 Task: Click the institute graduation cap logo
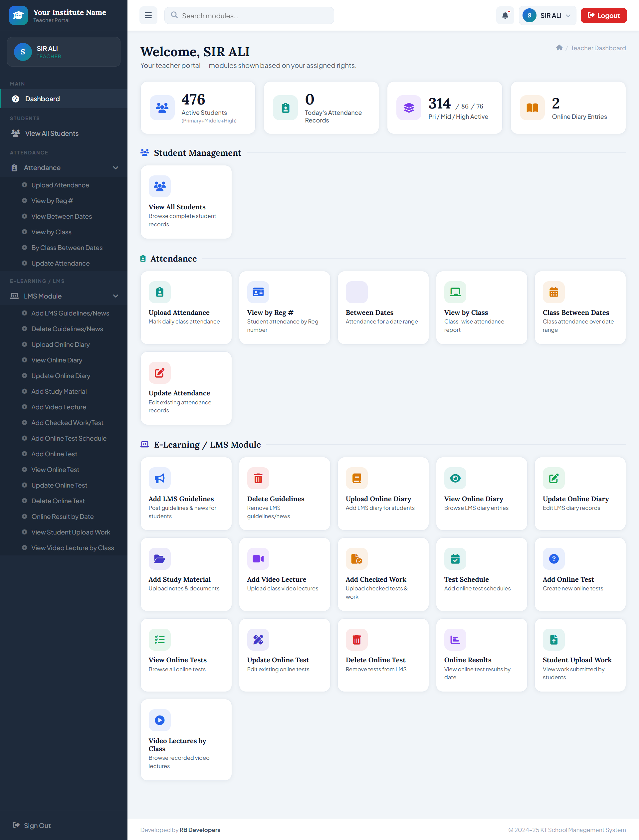click(x=18, y=16)
